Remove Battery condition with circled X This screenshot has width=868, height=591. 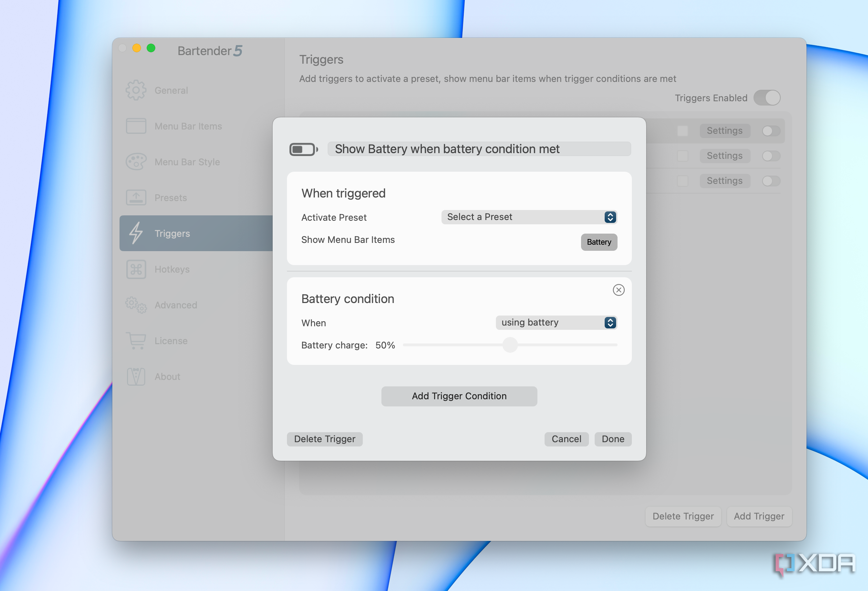pyautogui.click(x=619, y=290)
